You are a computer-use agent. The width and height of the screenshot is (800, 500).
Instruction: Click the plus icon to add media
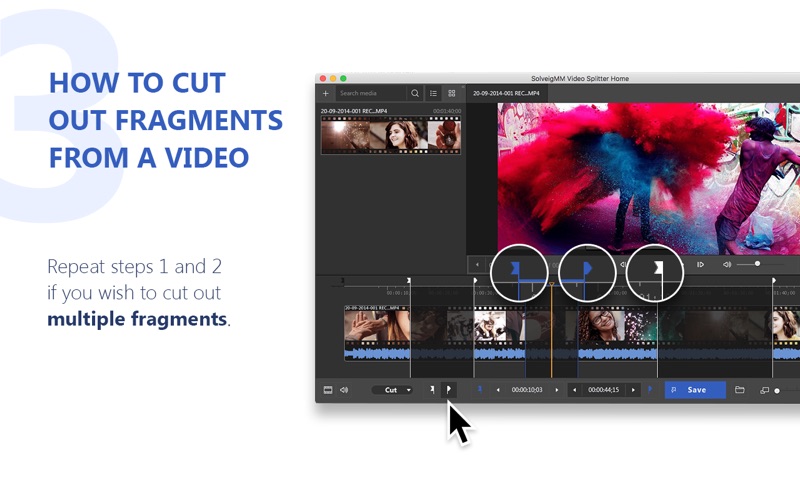tap(326, 93)
